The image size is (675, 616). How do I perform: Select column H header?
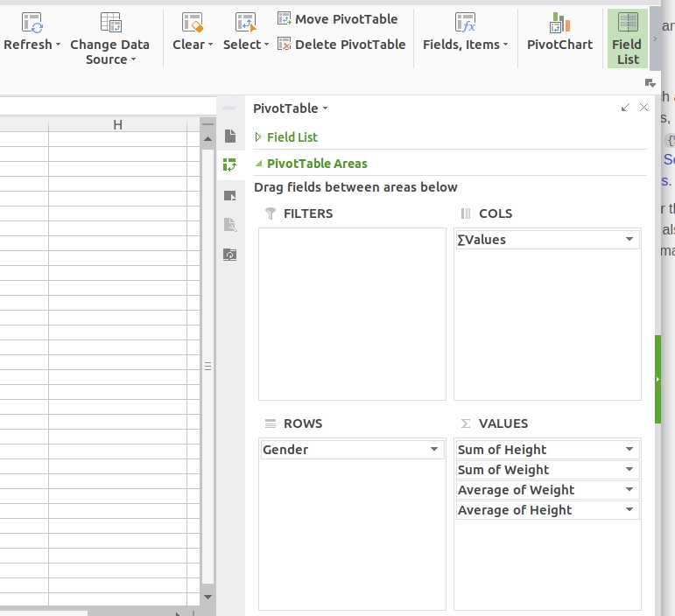coord(117,125)
